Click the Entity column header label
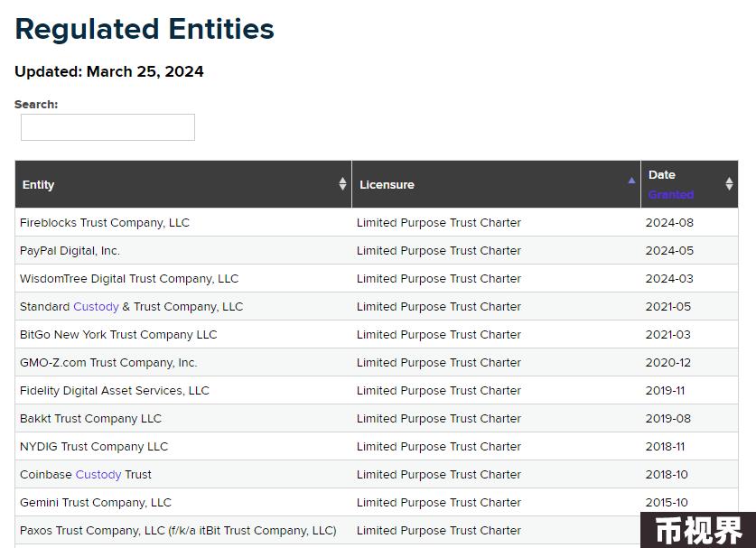Image resolution: width=756 pixels, height=548 pixels. point(39,184)
